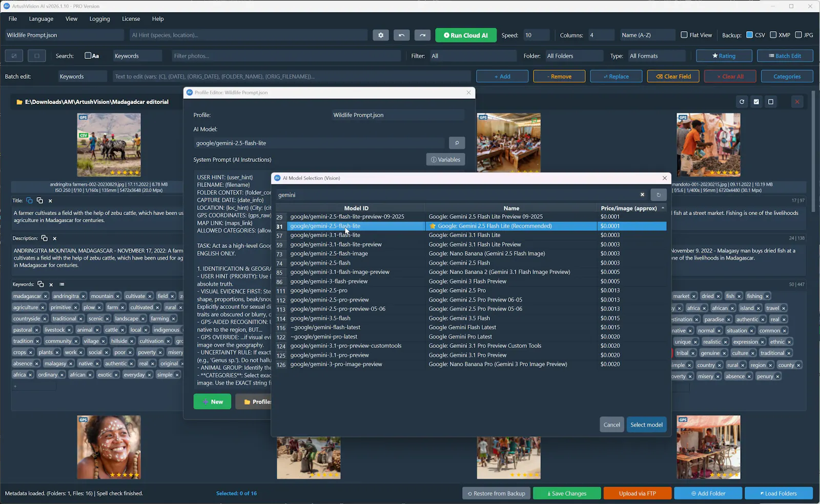Click the refresh icon in the folder header
820x504 pixels.
tap(742, 102)
